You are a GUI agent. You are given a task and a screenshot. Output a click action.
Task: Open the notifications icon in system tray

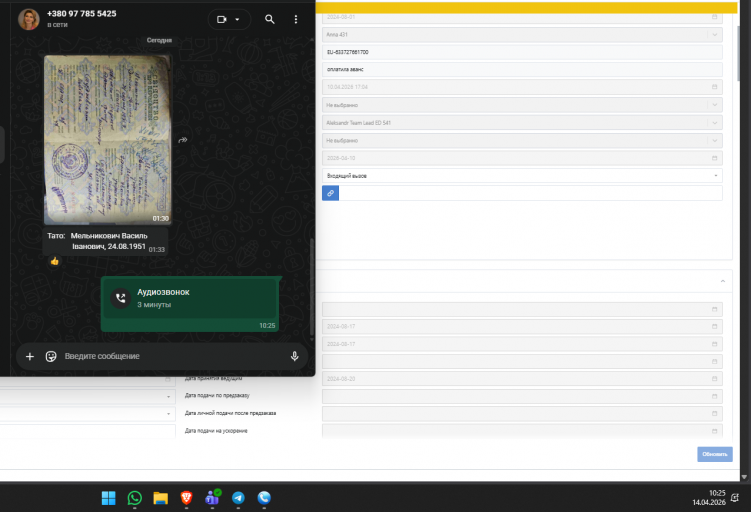pos(735,498)
